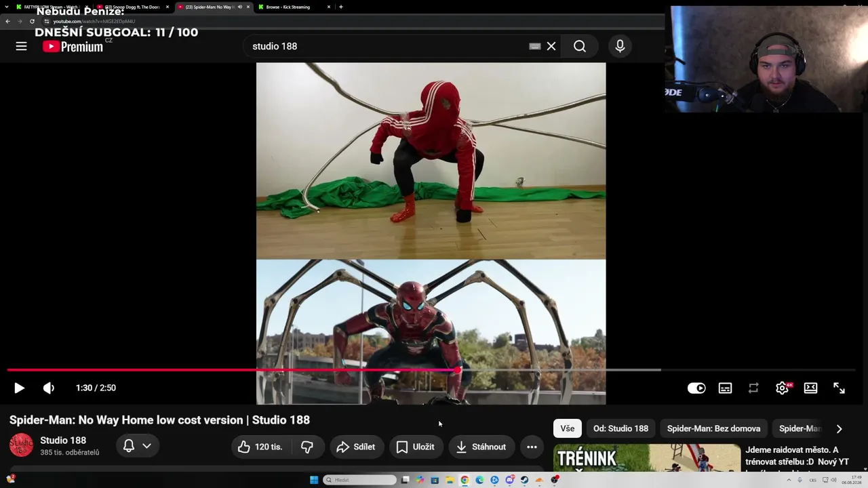
Task: Open Steam from the taskbar
Action: (524, 480)
